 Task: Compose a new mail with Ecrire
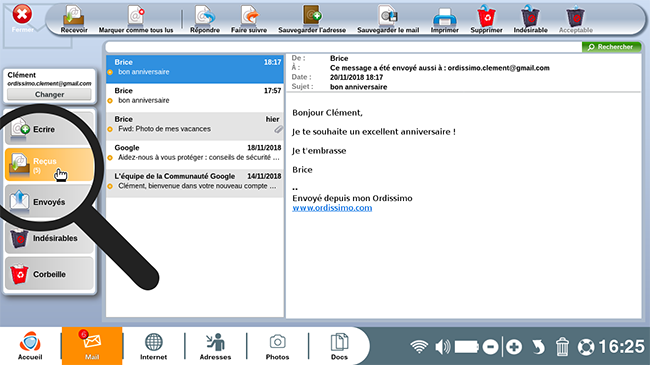(x=49, y=129)
